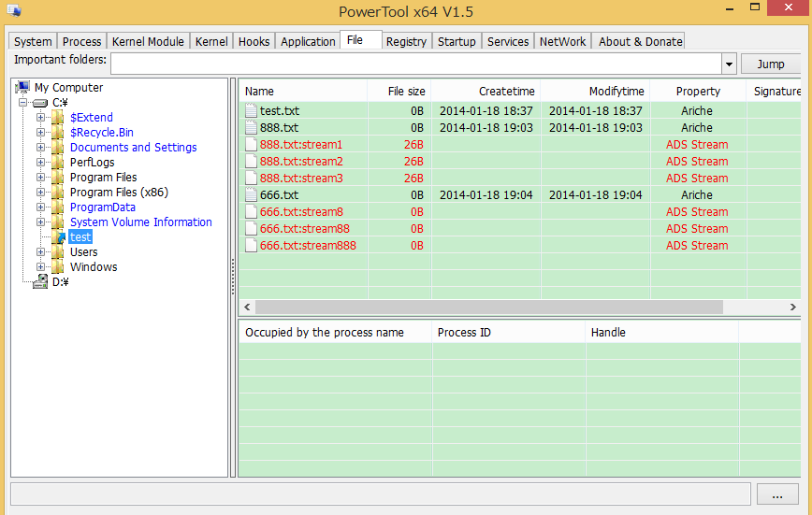Image resolution: width=812 pixels, height=515 pixels.
Task: Select the 888.txt:stream1 file name
Action: click(301, 145)
